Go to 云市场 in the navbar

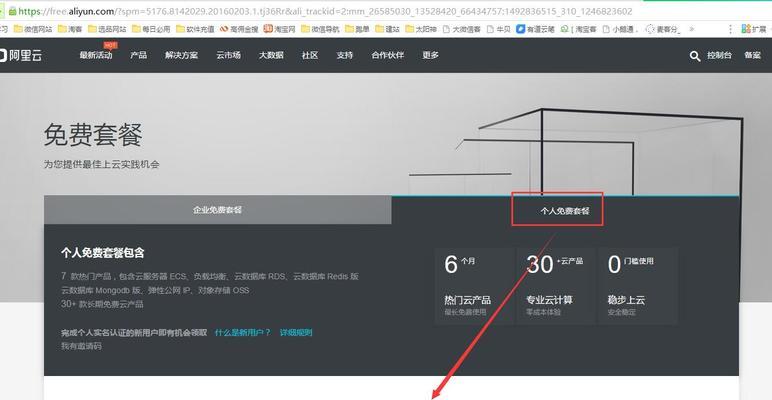[228, 55]
